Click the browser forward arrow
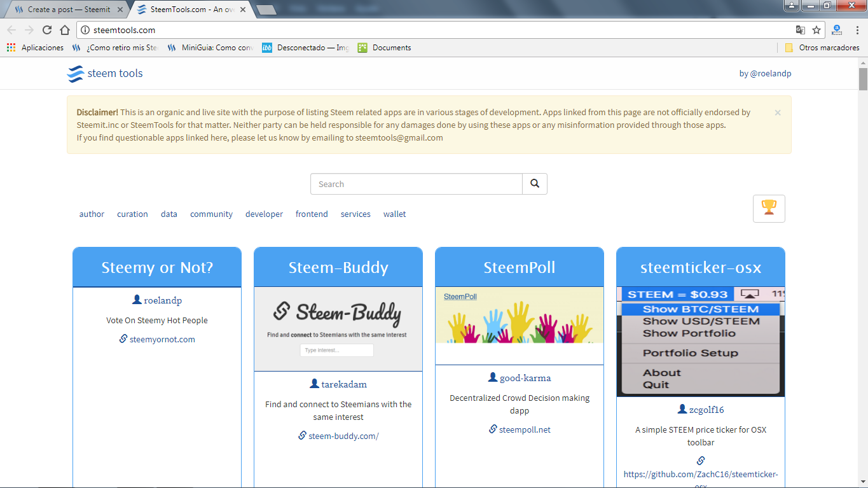This screenshot has width=868, height=488. point(29,30)
